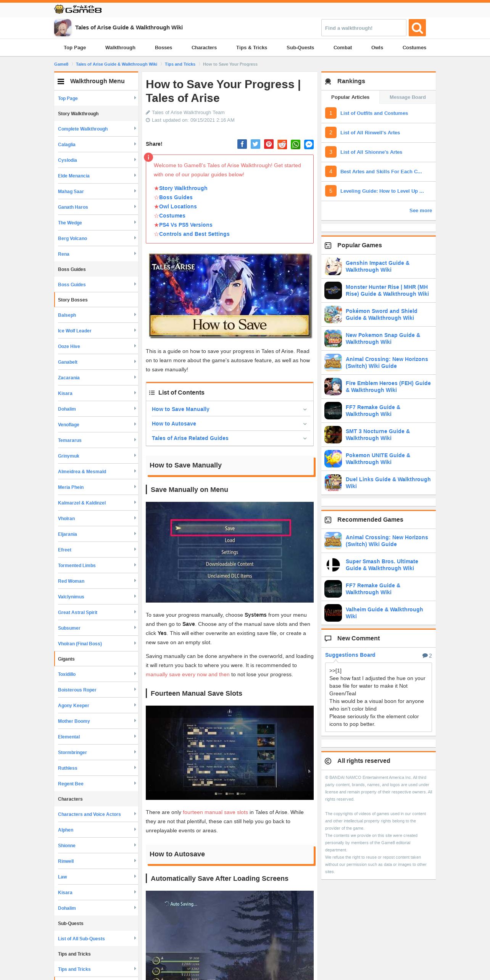Open New Pokemon Snap game icon
Image resolution: width=490 pixels, height=980 pixels.
coord(333,338)
